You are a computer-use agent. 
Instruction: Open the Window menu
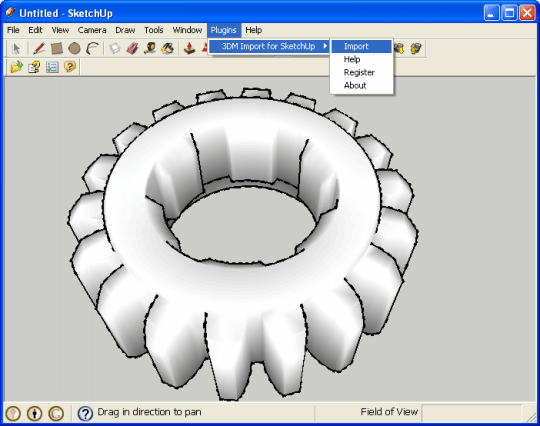coord(187,30)
